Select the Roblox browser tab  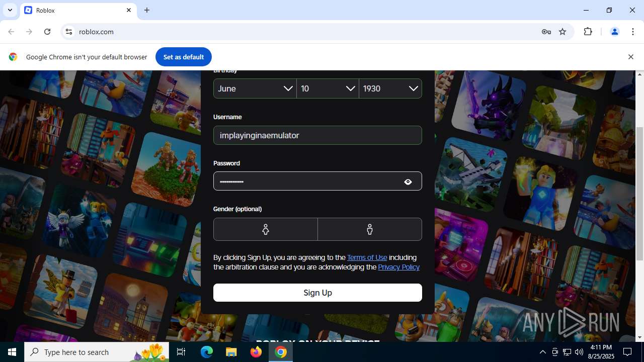pyautogui.click(x=78, y=10)
